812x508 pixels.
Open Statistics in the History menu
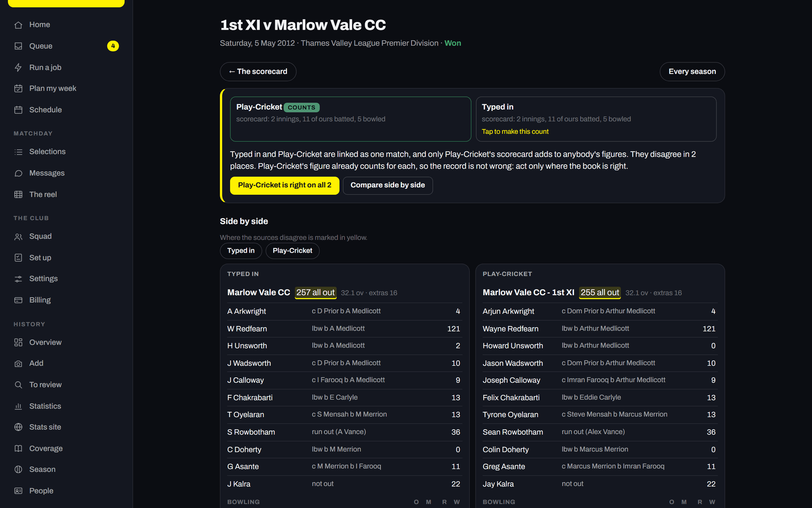tap(66, 406)
